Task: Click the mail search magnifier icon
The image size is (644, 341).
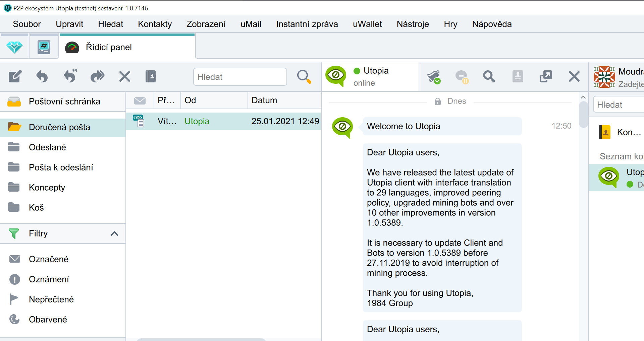Action: 304,77
